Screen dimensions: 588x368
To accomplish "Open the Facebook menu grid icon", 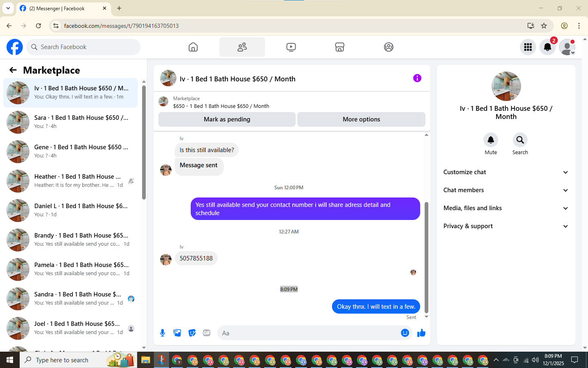I will (528, 47).
